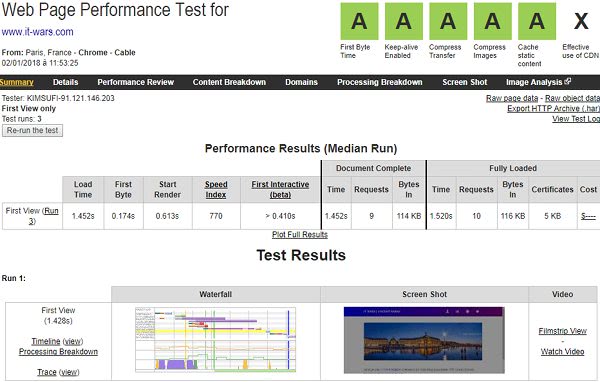
Task: Open Run 1 Processing Breakdown link
Action: (58, 351)
